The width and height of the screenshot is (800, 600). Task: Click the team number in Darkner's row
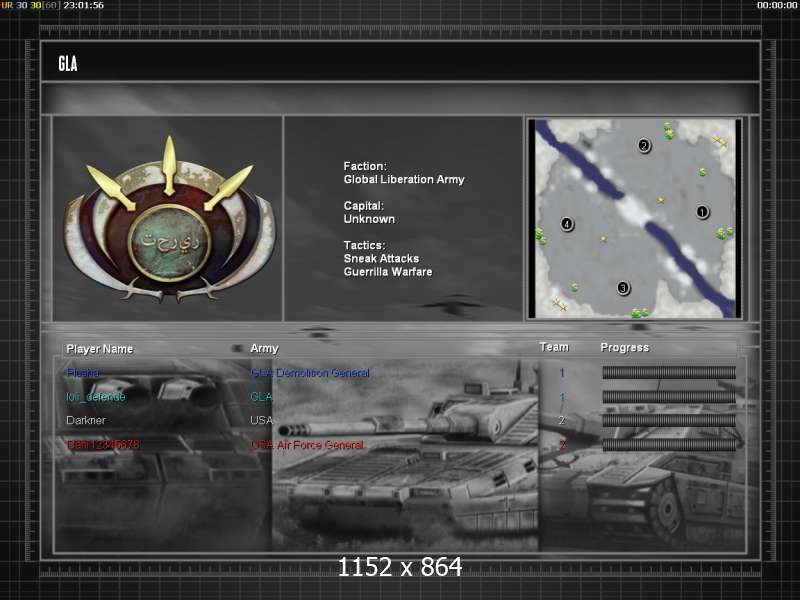click(x=562, y=420)
